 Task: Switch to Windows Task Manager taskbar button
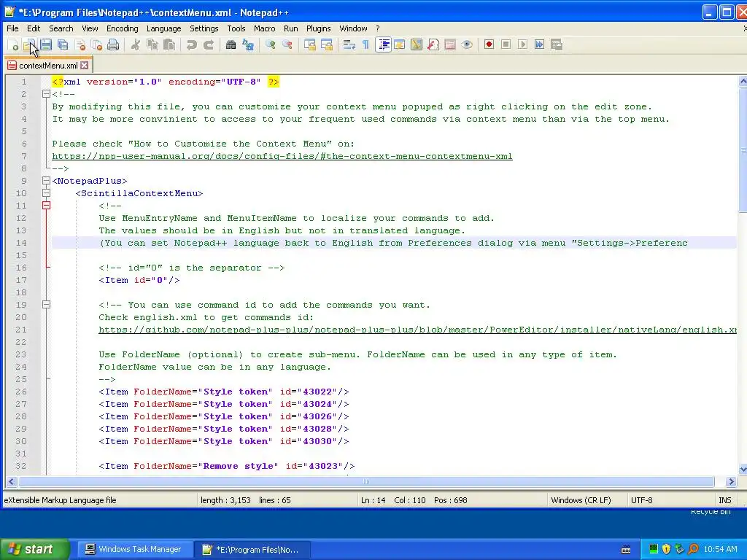click(134, 549)
